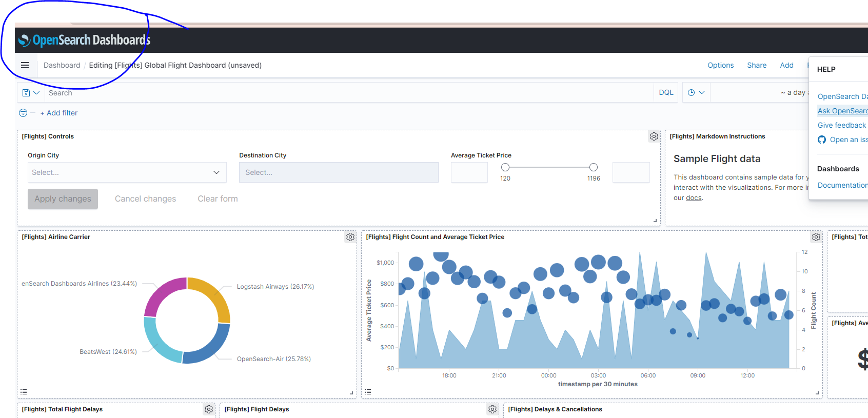Open Airline Carrier panel gear options
Image resolution: width=868 pixels, height=418 pixels.
[x=350, y=237]
